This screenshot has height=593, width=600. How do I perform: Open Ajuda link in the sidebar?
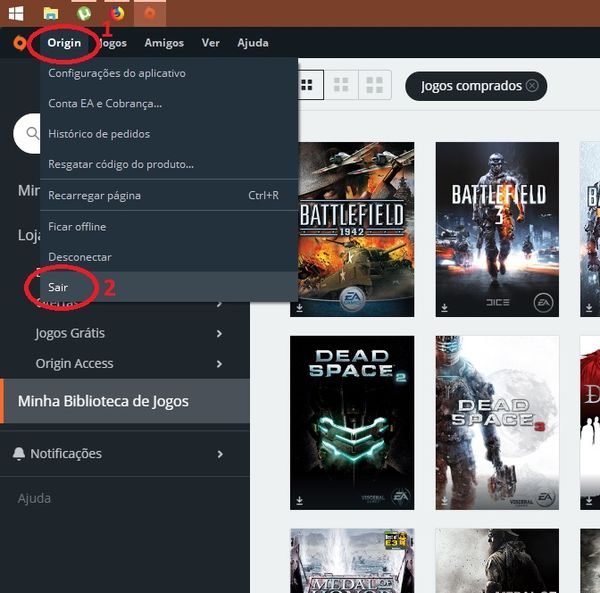pos(34,498)
